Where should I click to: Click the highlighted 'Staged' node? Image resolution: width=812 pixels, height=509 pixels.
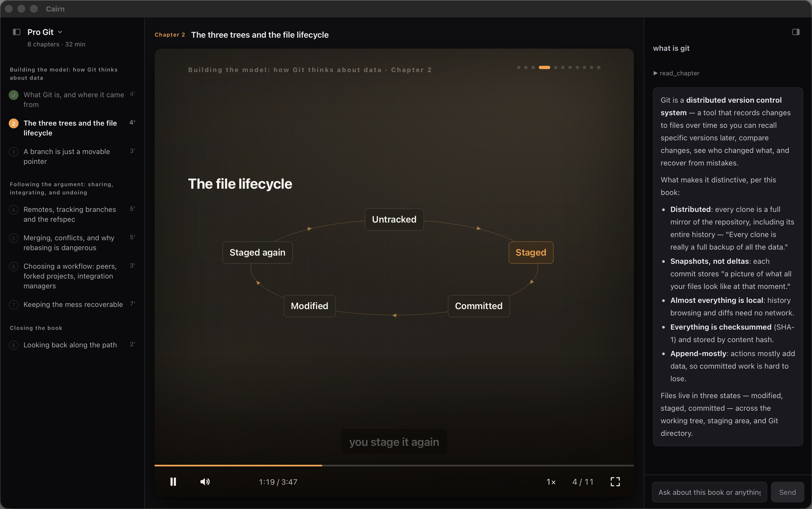coord(531,253)
